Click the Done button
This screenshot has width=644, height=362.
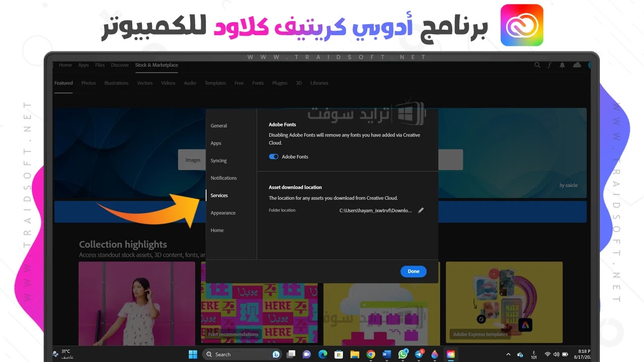(413, 271)
